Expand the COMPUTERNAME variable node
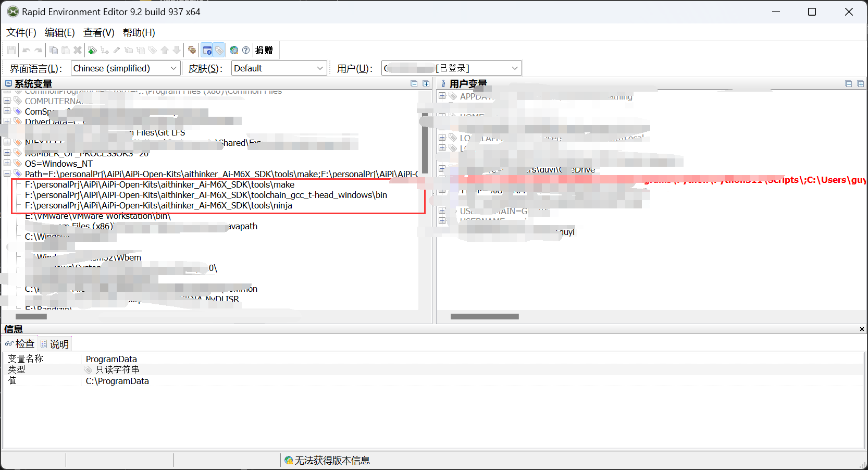 [7, 100]
